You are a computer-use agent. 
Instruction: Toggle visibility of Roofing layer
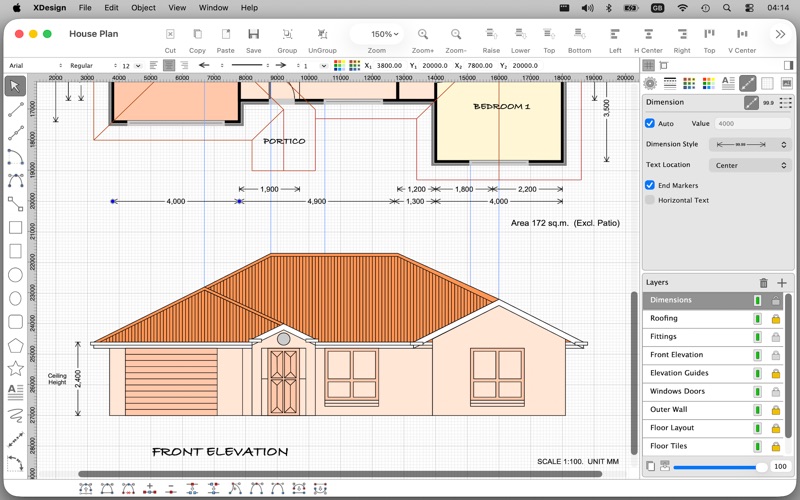click(758, 319)
